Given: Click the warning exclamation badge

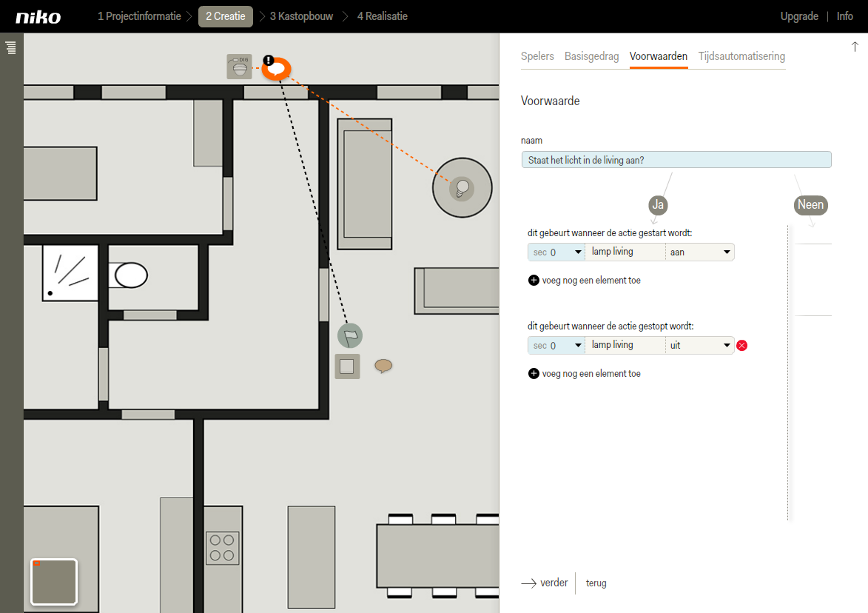Looking at the screenshot, I should [269, 60].
